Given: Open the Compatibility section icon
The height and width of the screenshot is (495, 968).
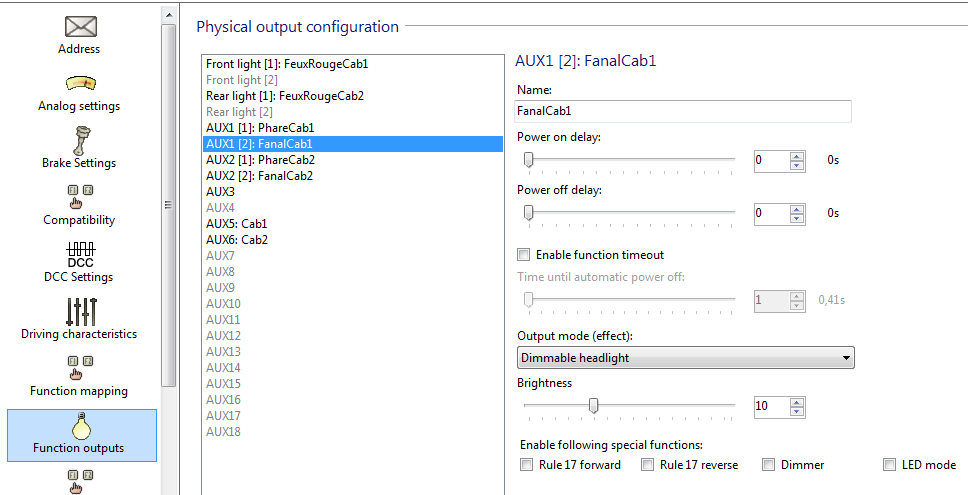Looking at the screenshot, I should (x=80, y=196).
